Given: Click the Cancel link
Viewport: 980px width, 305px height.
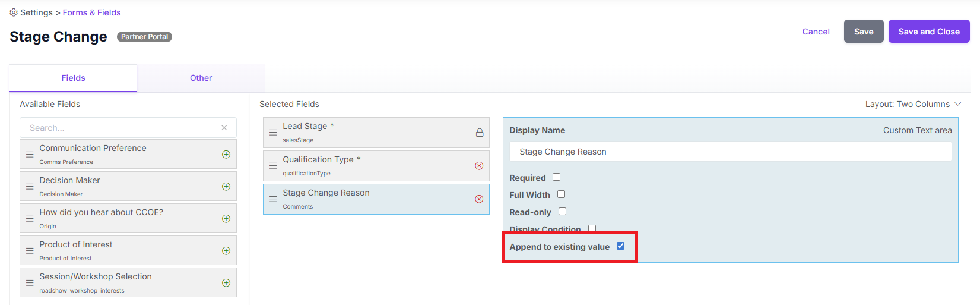Looking at the screenshot, I should tap(816, 32).
